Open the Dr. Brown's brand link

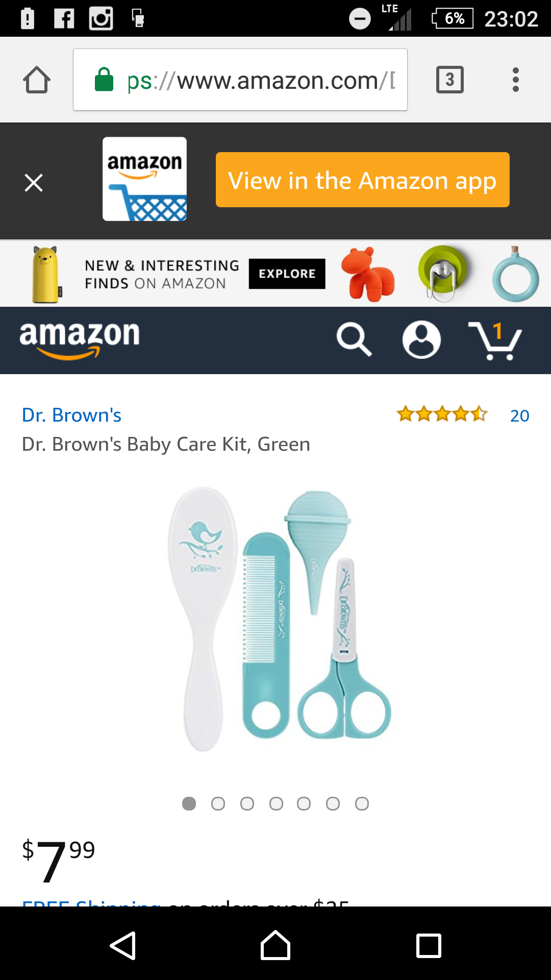tap(71, 415)
